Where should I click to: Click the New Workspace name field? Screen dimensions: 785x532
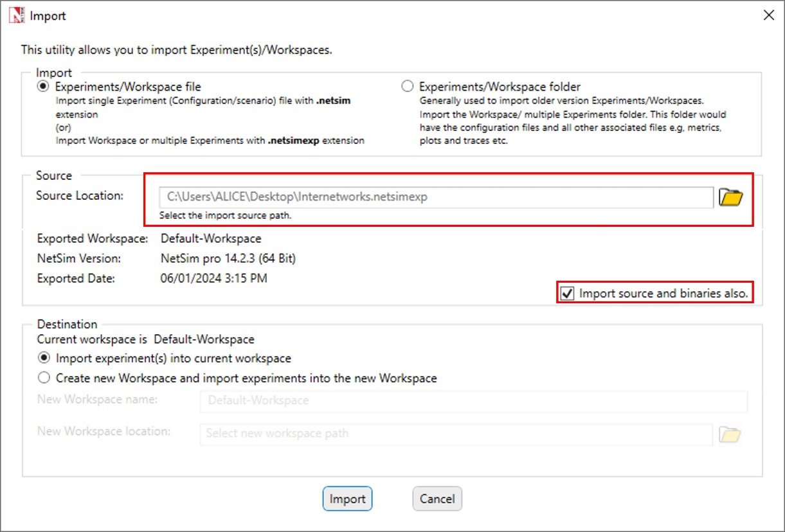[474, 400]
